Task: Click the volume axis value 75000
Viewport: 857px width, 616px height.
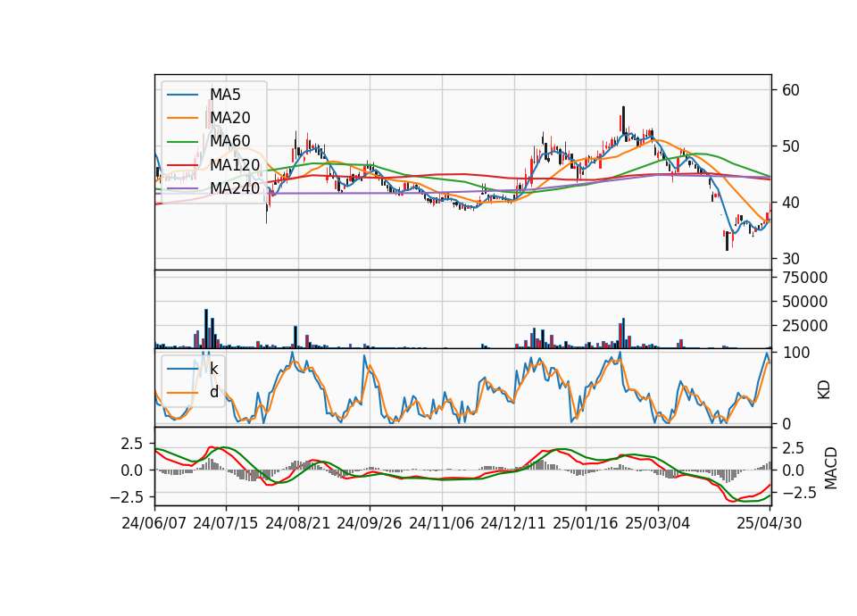Action: pos(804,278)
